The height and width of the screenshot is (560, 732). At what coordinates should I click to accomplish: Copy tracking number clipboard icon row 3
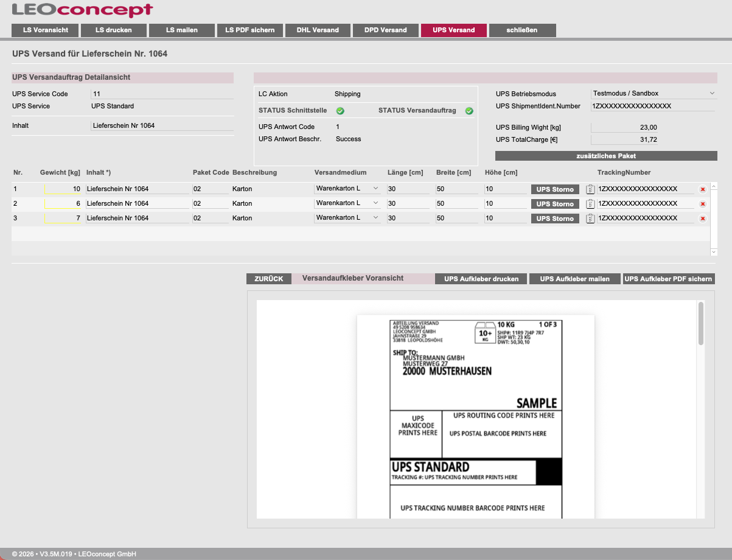(x=590, y=219)
